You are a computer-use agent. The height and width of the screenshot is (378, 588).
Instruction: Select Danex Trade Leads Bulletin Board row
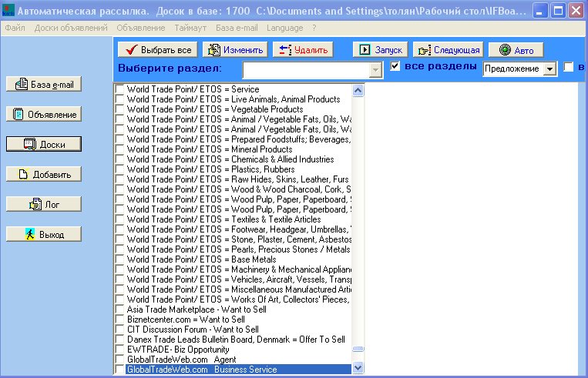(238, 340)
